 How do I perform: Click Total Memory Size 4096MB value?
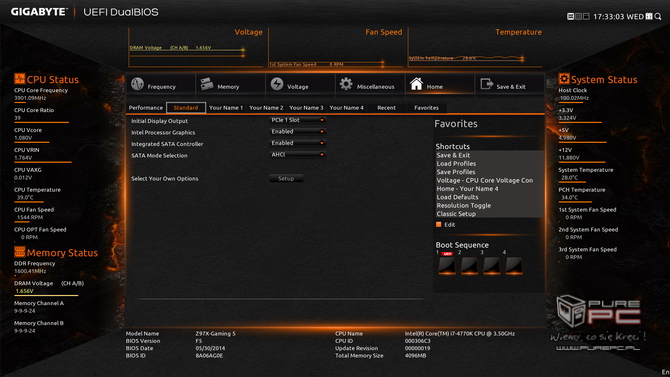click(415, 356)
